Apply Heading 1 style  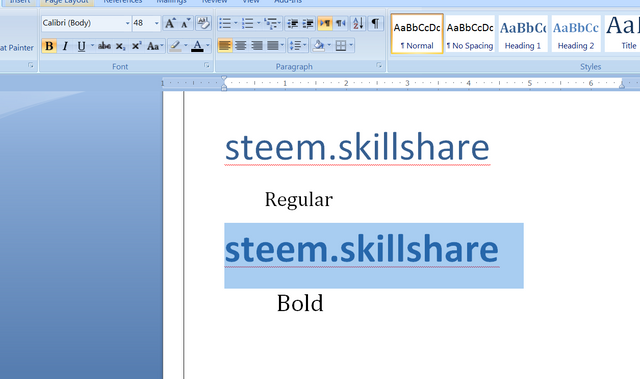pyautogui.click(x=523, y=34)
